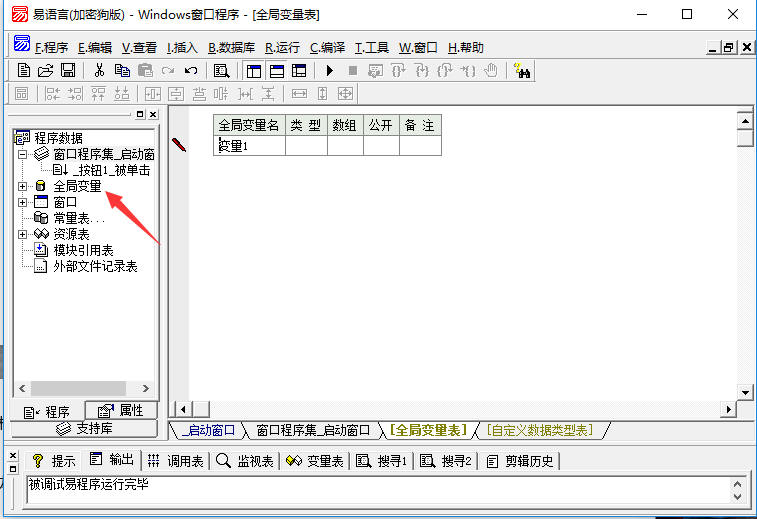This screenshot has width=757, height=519.
Task: Toggle the combined panels layout button
Action: coord(299,71)
